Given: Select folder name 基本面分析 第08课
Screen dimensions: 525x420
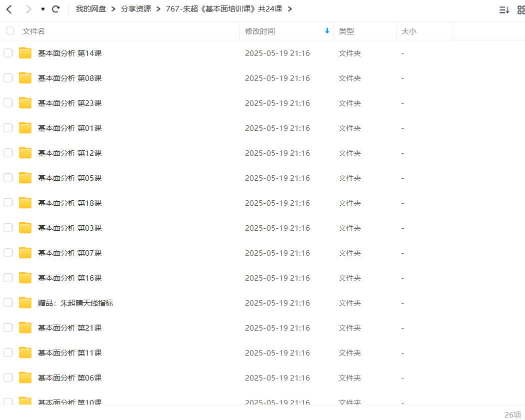Looking at the screenshot, I should pos(69,78).
